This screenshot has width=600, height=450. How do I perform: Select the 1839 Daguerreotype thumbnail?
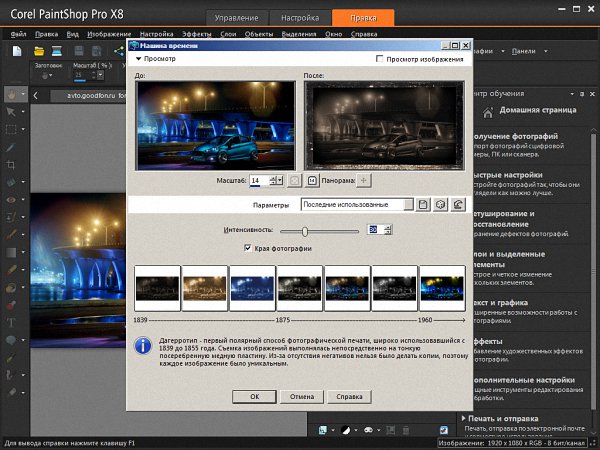click(x=157, y=288)
